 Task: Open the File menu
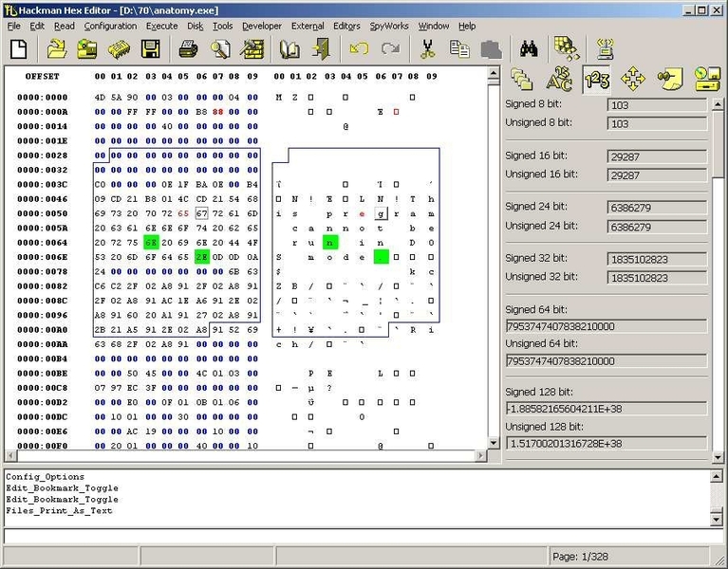click(14, 26)
